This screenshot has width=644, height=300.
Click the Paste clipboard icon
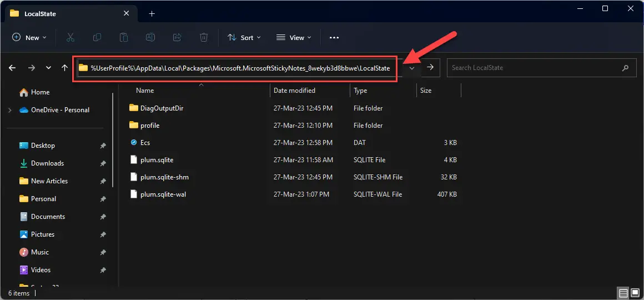[124, 37]
